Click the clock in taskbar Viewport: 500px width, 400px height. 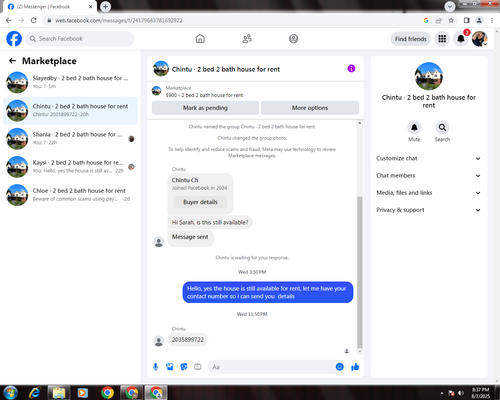point(481,393)
